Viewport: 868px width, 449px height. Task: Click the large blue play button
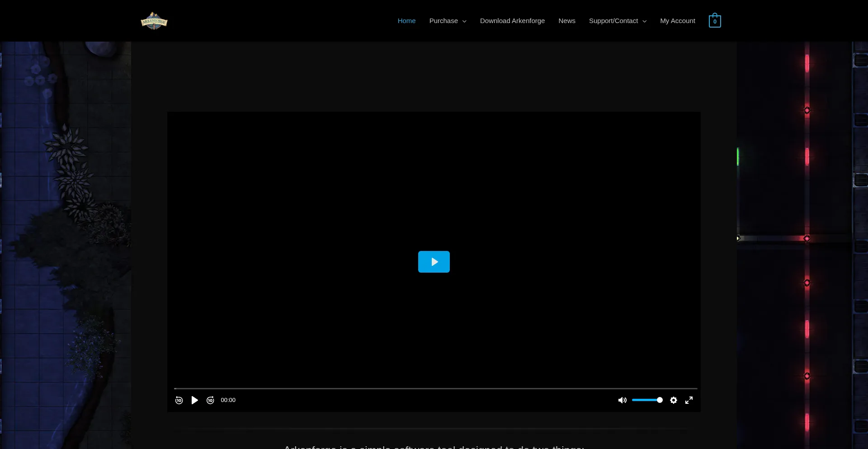click(x=434, y=262)
